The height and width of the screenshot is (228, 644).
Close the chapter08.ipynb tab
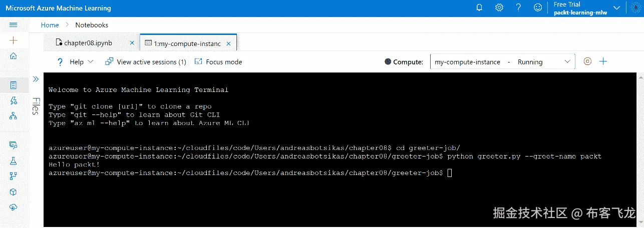[x=132, y=43]
